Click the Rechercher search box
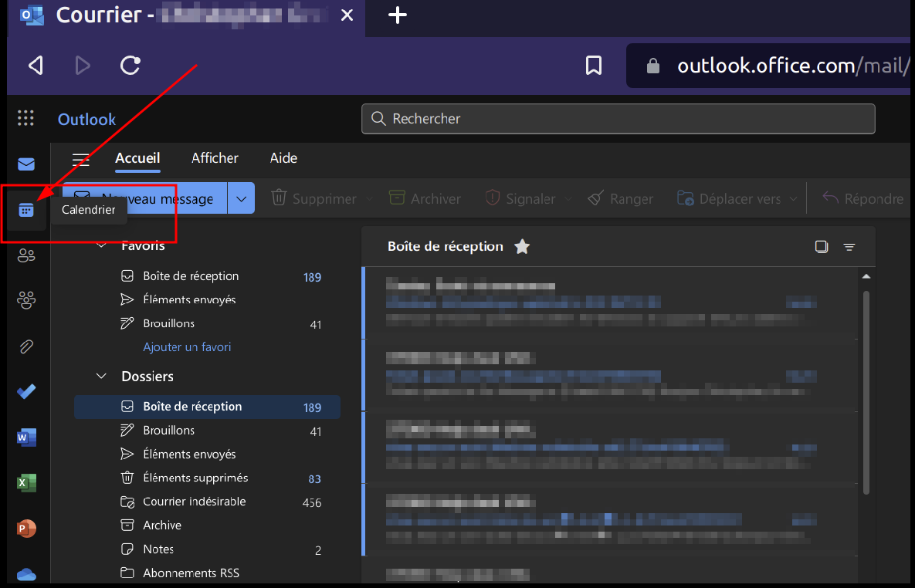The height and width of the screenshot is (588, 915). point(618,119)
